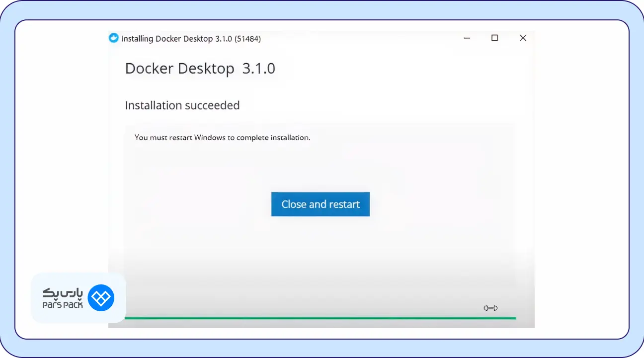Select the "You must restart Windows" message
The height and width of the screenshot is (358, 644).
223,138
